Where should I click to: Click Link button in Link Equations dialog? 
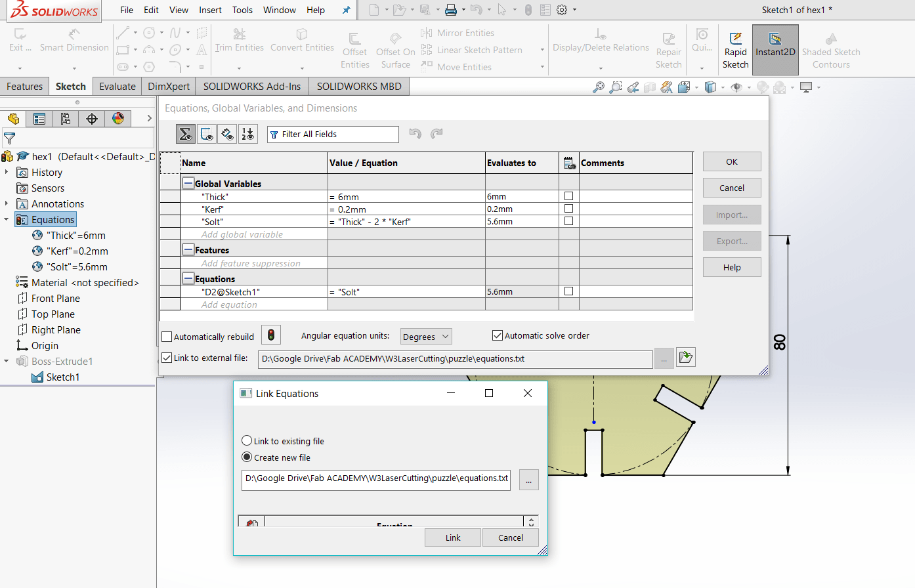coord(453,538)
